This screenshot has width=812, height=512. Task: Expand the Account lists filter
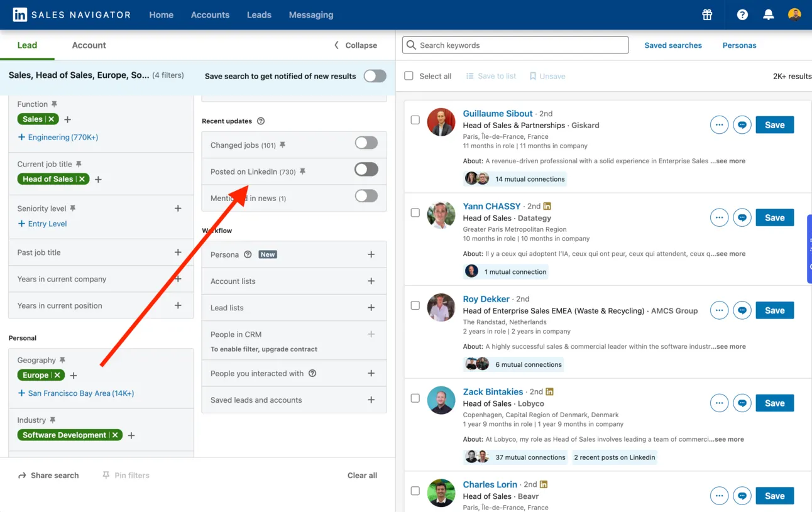(x=371, y=281)
